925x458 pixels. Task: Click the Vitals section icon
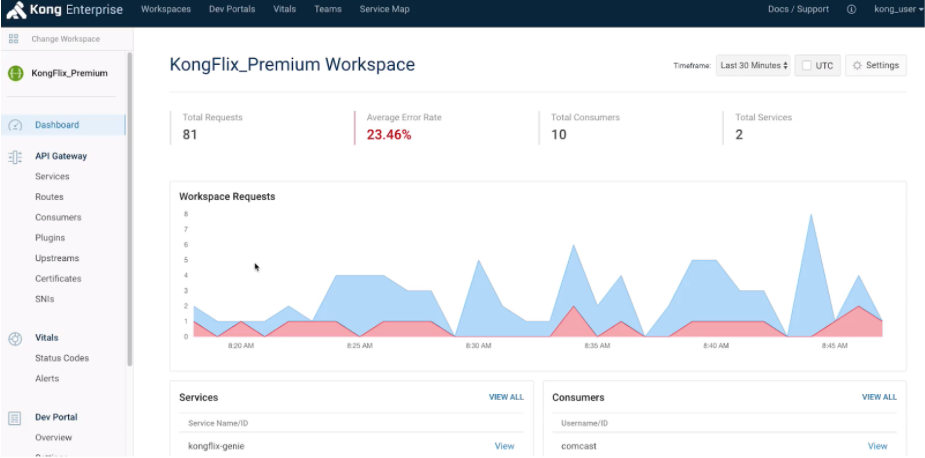coord(15,338)
